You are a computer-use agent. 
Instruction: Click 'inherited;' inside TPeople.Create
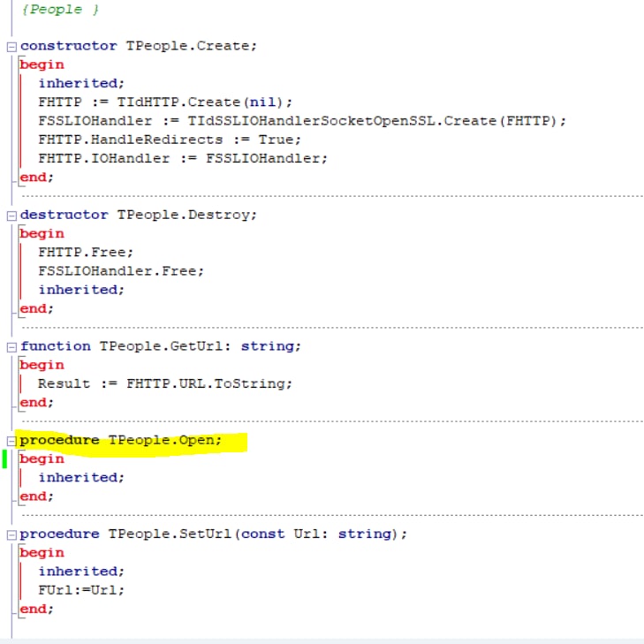(x=81, y=83)
